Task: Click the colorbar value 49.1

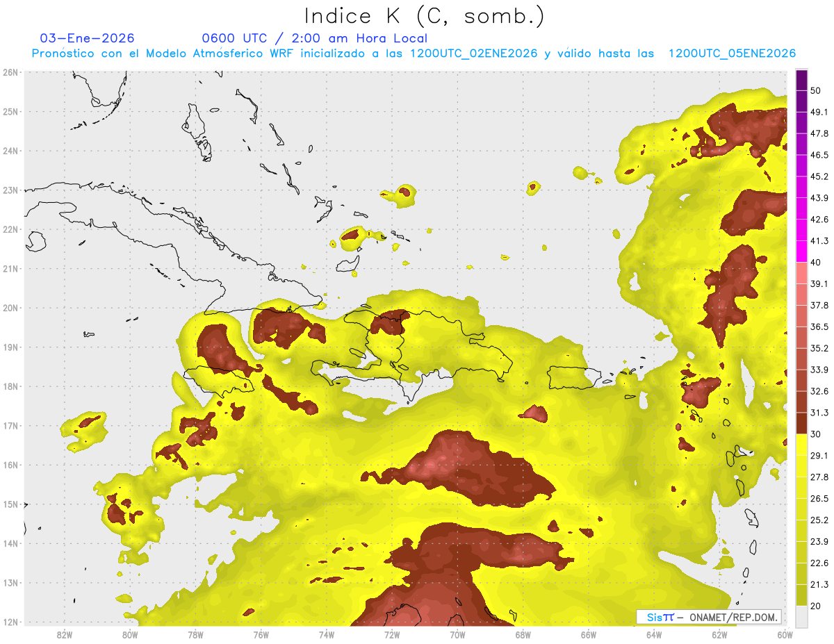Action: coord(819,112)
